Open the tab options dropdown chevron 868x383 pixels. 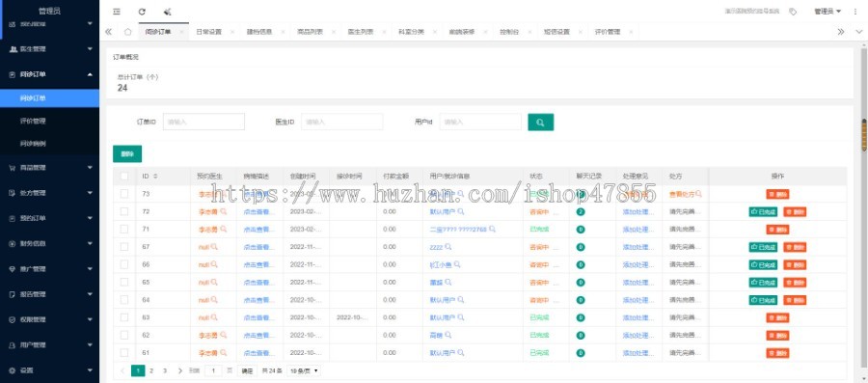tap(858, 32)
